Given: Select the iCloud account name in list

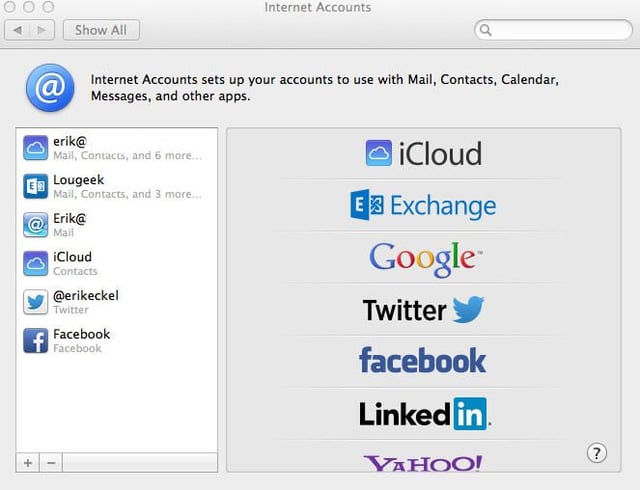Looking at the screenshot, I should pos(72,257).
